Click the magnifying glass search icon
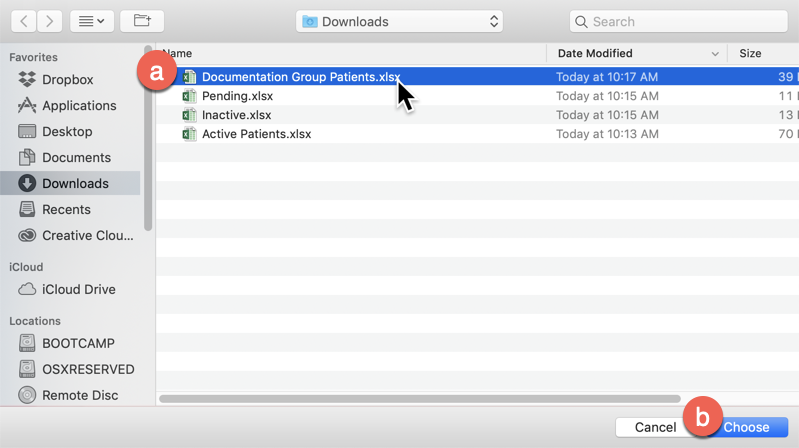Viewport: 799px width, 448px height. (581, 21)
